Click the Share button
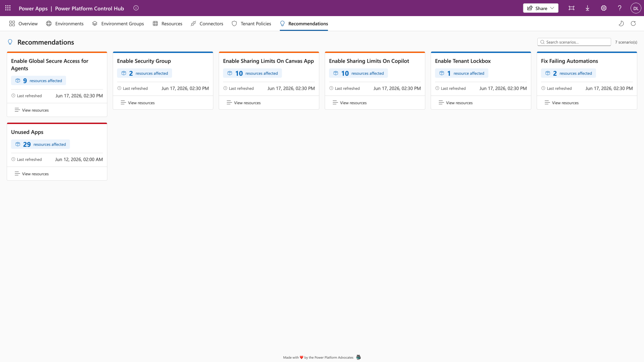 pyautogui.click(x=540, y=8)
